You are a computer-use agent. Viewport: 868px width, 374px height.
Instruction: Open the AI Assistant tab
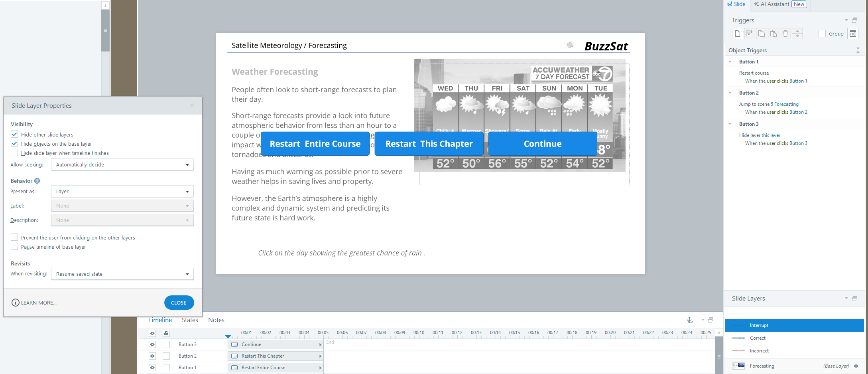(780, 4)
